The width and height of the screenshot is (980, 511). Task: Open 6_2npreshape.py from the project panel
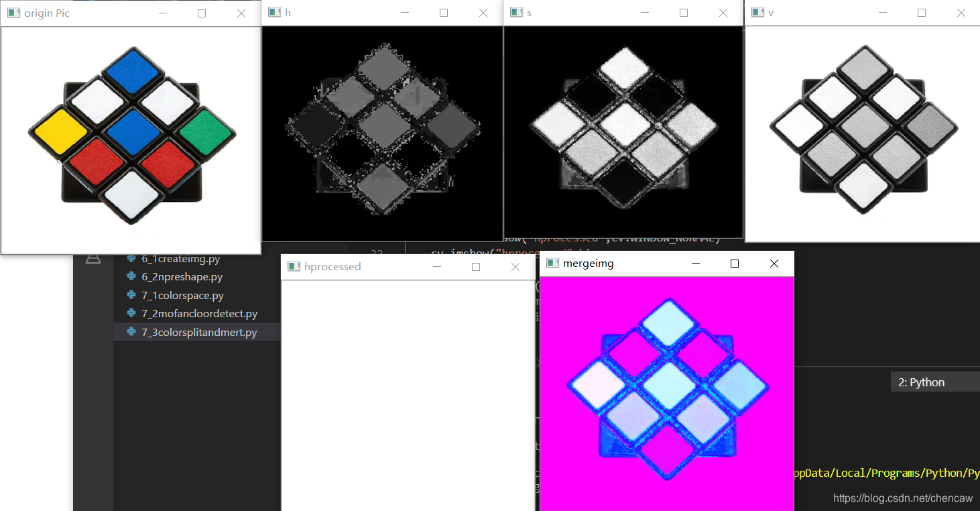pos(177,276)
